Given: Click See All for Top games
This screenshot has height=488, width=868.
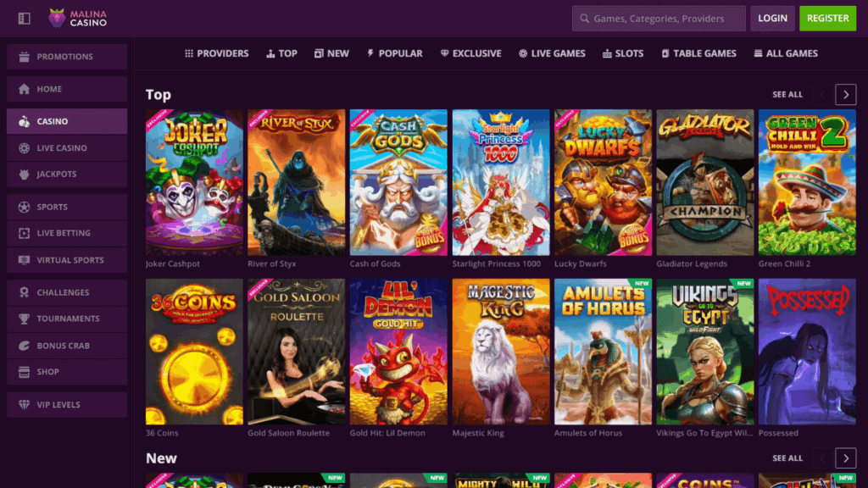Looking at the screenshot, I should click(x=787, y=95).
